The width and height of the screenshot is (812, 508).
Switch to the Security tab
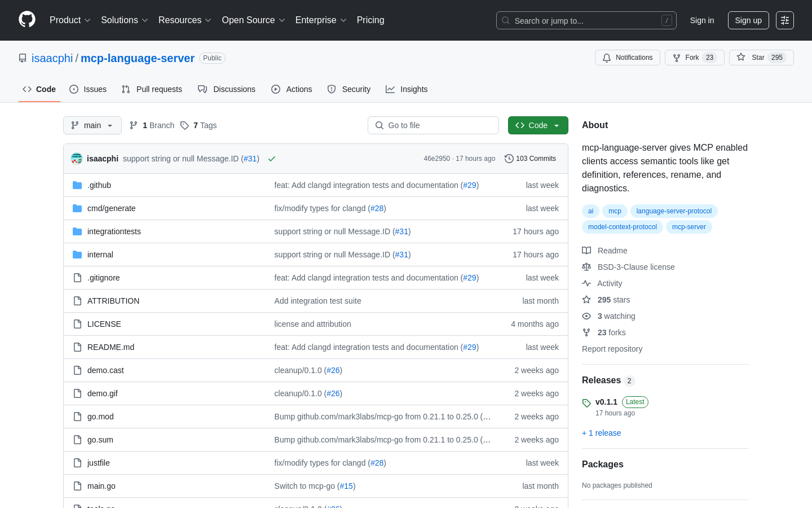point(349,89)
